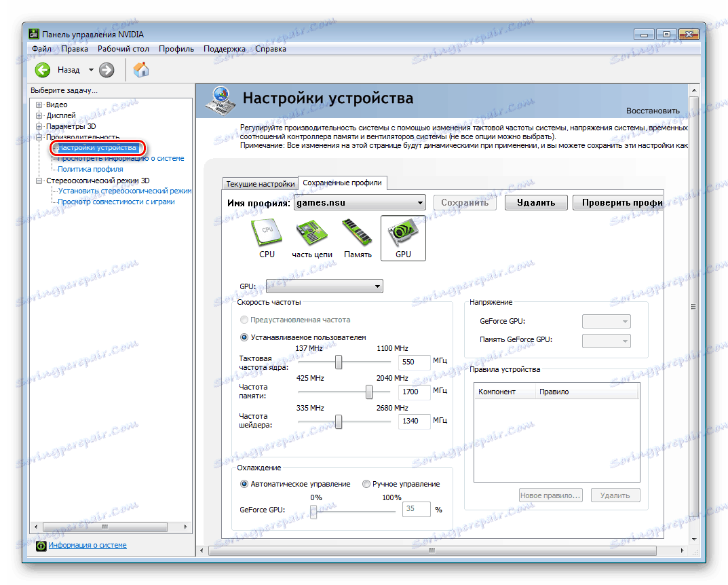
Task: Open the Справка menu
Action: pos(271,49)
